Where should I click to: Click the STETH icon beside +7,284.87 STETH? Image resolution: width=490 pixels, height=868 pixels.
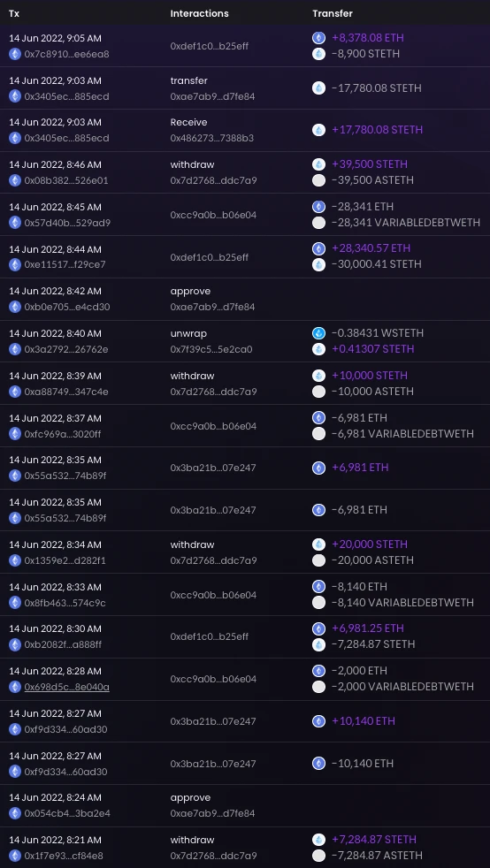coord(318,840)
